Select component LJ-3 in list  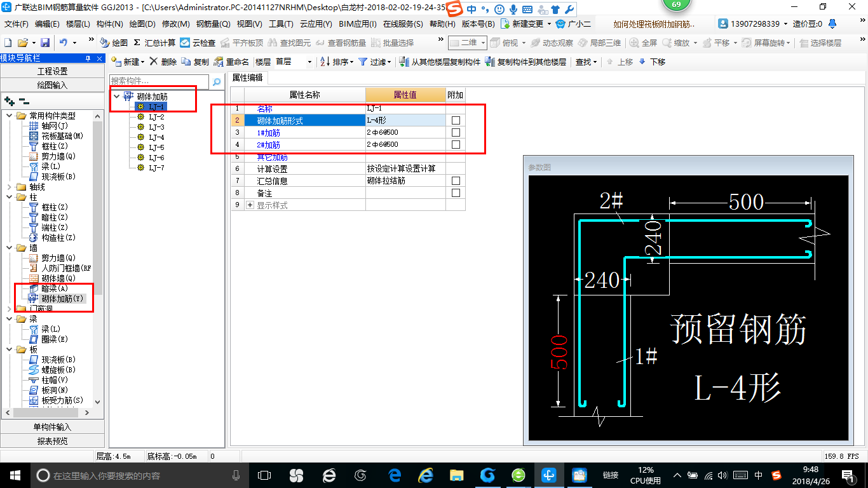[156, 127]
